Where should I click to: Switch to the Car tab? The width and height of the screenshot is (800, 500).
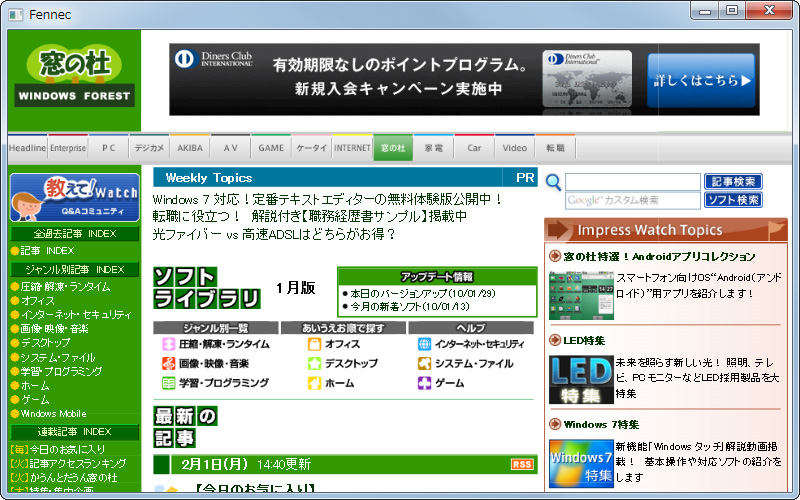pyautogui.click(x=474, y=148)
